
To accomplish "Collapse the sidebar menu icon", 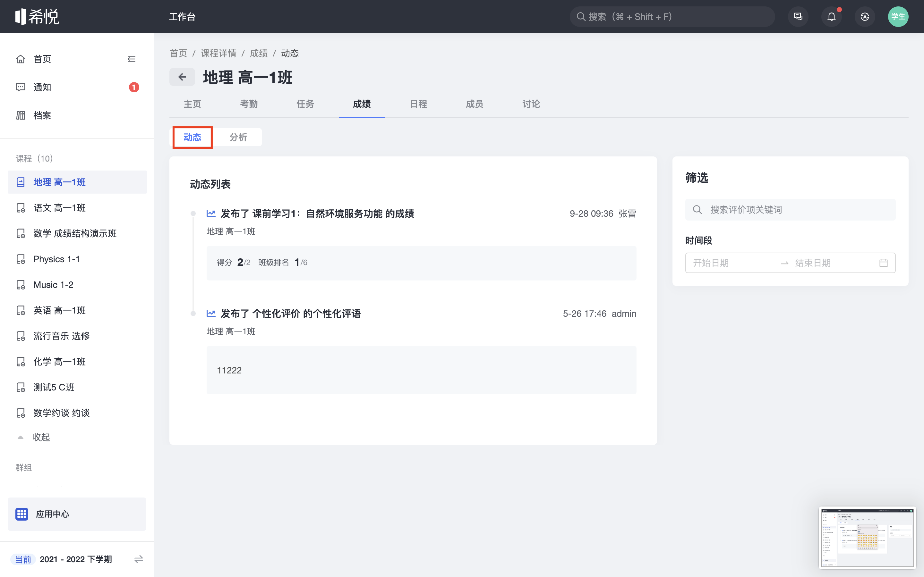I will pyautogui.click(x=131, y=59).
